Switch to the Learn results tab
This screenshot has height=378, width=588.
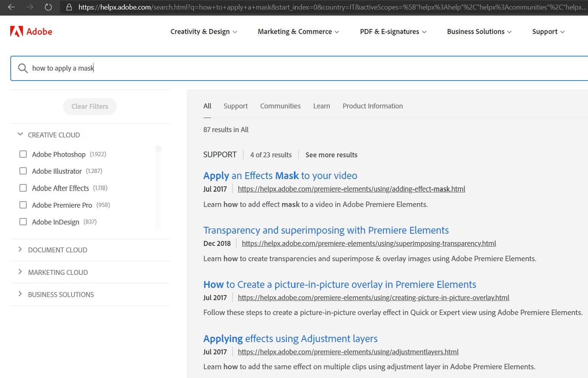321,106
